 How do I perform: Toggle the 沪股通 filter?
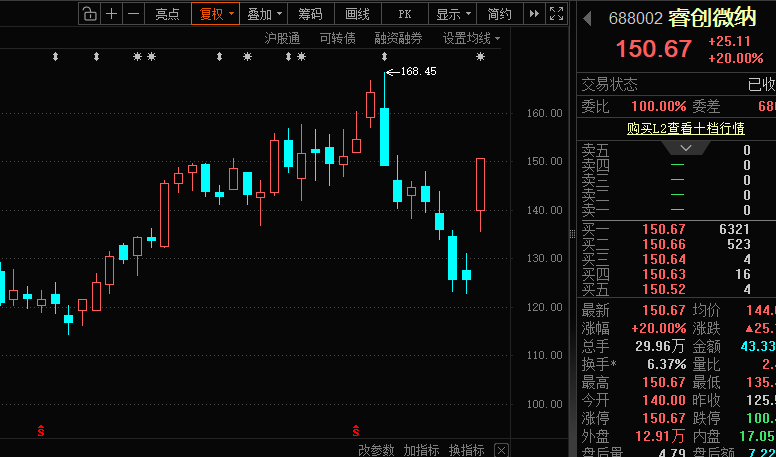[282, 39]
